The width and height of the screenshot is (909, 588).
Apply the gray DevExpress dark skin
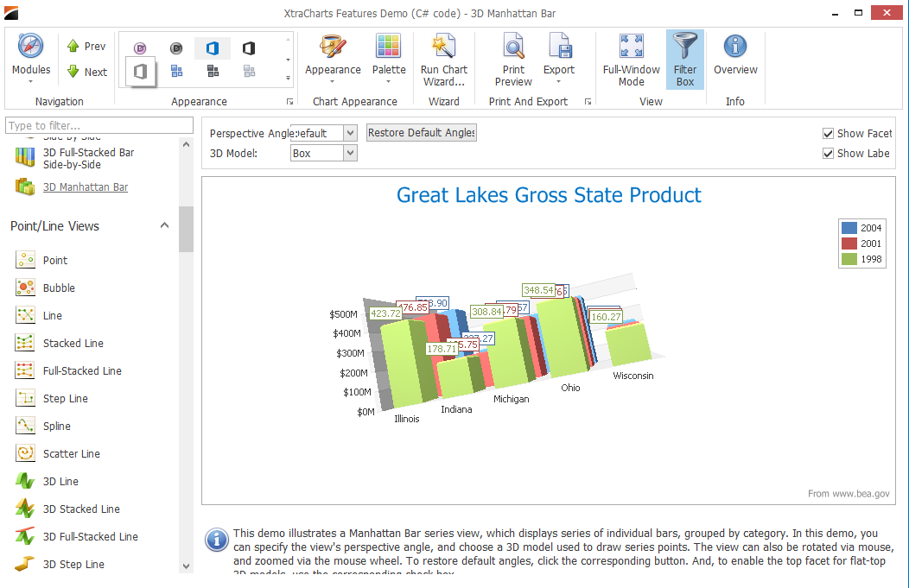(176, 48)
